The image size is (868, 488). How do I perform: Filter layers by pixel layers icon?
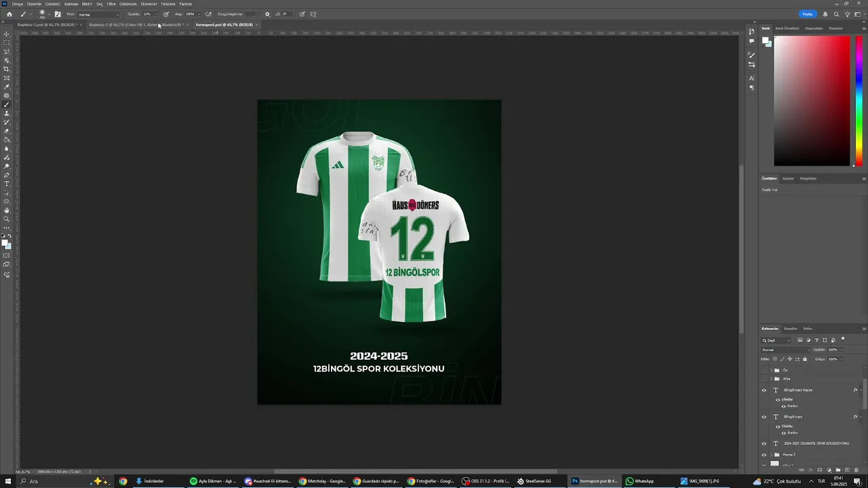coord(800,340)
